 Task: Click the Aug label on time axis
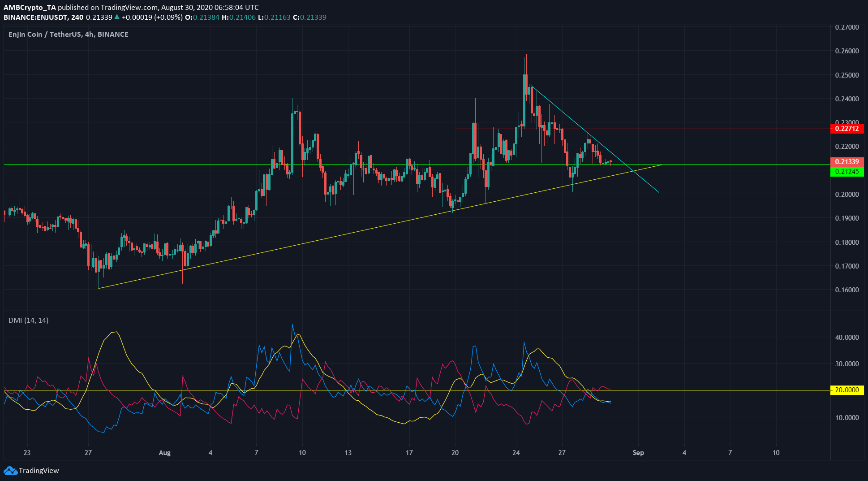[165, 453]
